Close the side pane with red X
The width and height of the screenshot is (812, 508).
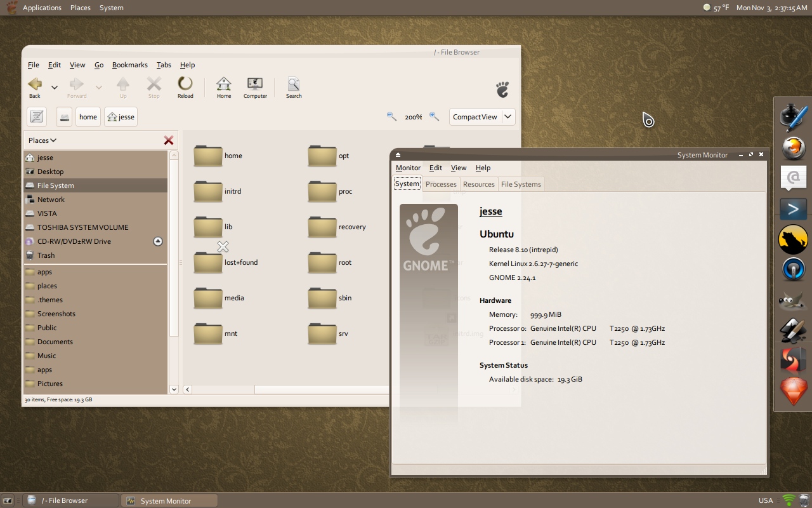169,140
